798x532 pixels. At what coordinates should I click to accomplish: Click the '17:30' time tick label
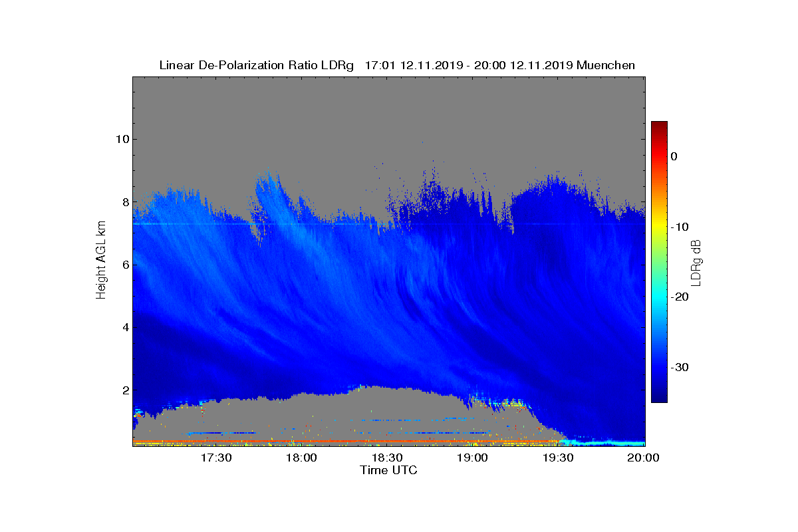coord(217,458)
